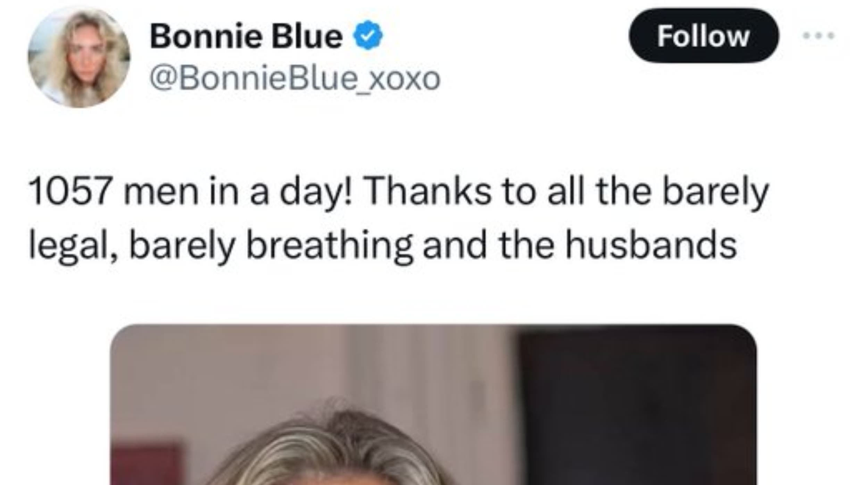Open Bonnie Blue's profile avatar picture
The image size is (868, 485).
(x=79, y=57)
